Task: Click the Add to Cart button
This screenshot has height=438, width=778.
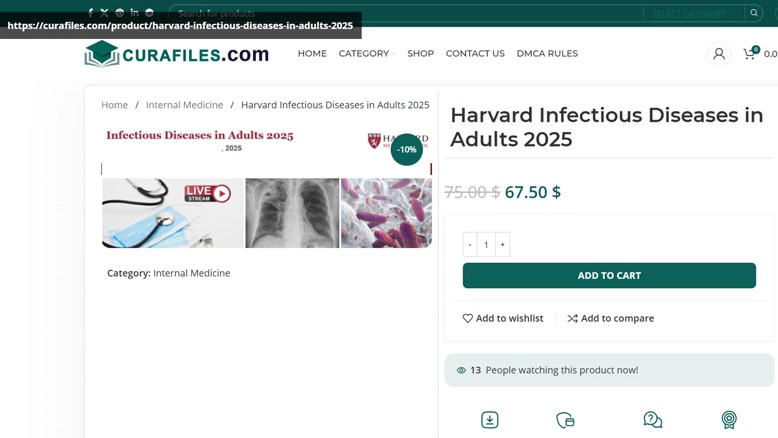Action: [609, 275]
